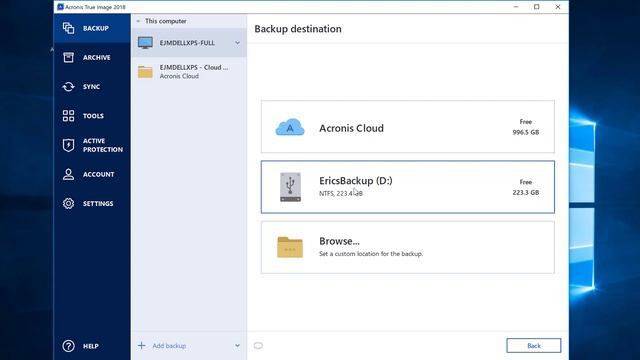
Task: Expand the EJMDELLXPS-FULL backup chevron
Action: [x=237, y=43]
